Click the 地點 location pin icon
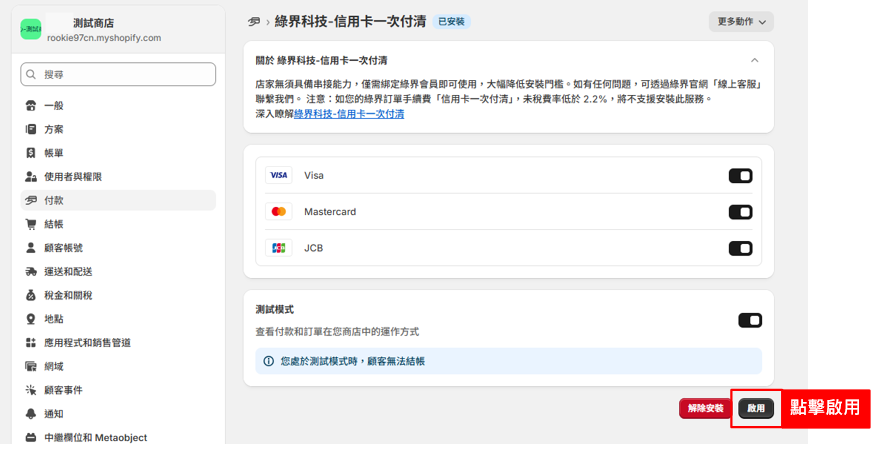Viewport: 876px width, 450px height. 31,319
